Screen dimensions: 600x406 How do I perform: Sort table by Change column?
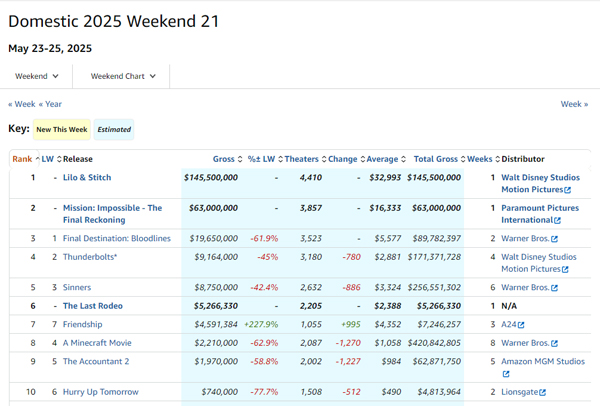347,159
